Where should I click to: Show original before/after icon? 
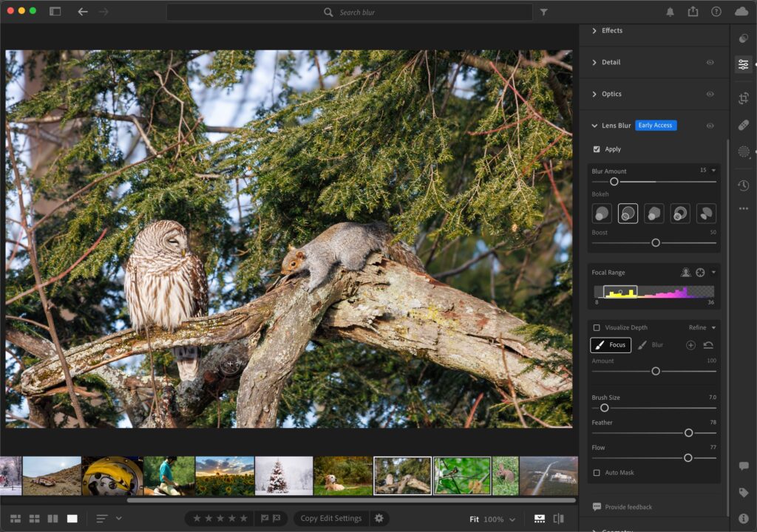559,519
